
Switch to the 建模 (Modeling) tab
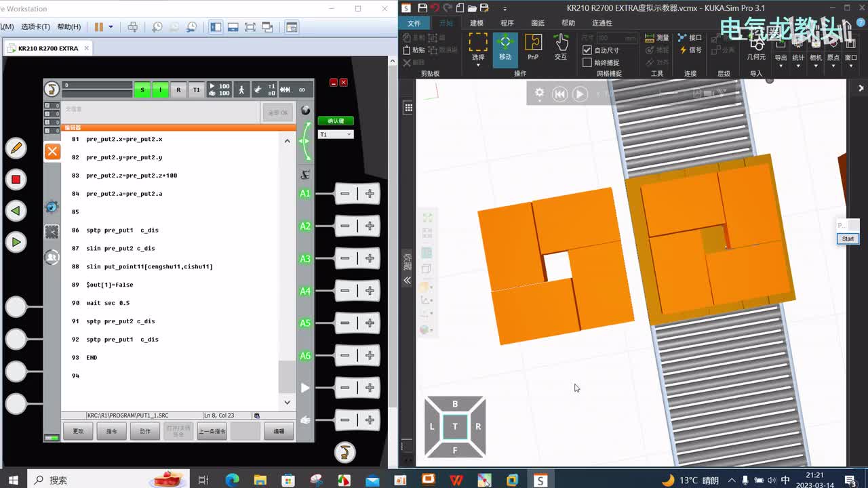[x=477, y=23]
